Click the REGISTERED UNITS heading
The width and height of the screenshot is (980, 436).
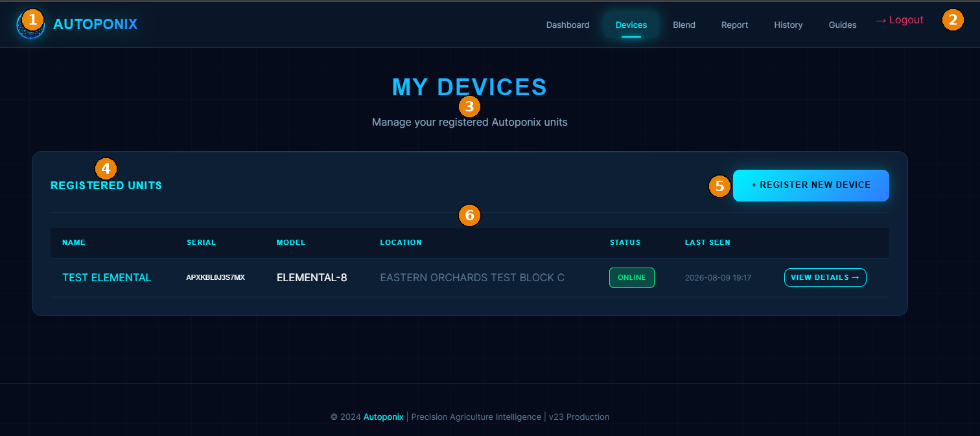point(106,185)
